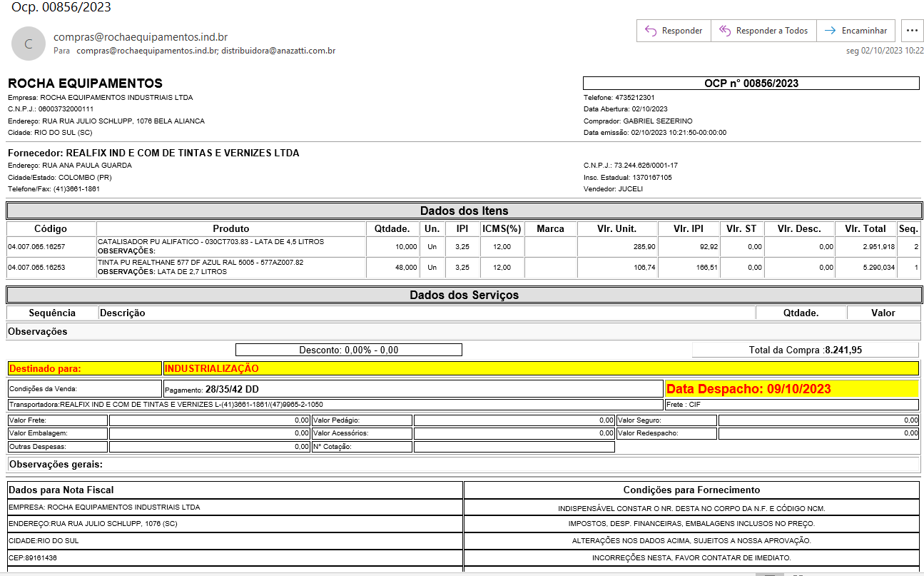Select recipient compras@rochaequipamentos.ind.br in the Para line

(x=146, y=51)
